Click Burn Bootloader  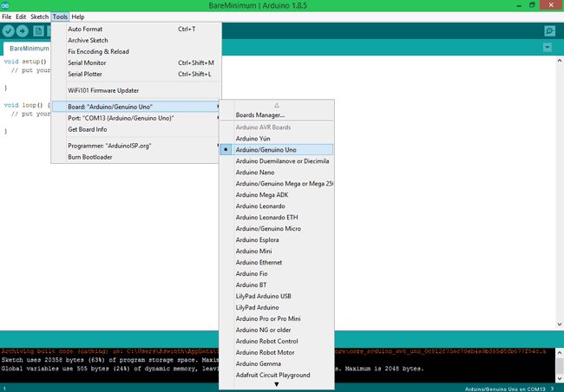[136, 157]
